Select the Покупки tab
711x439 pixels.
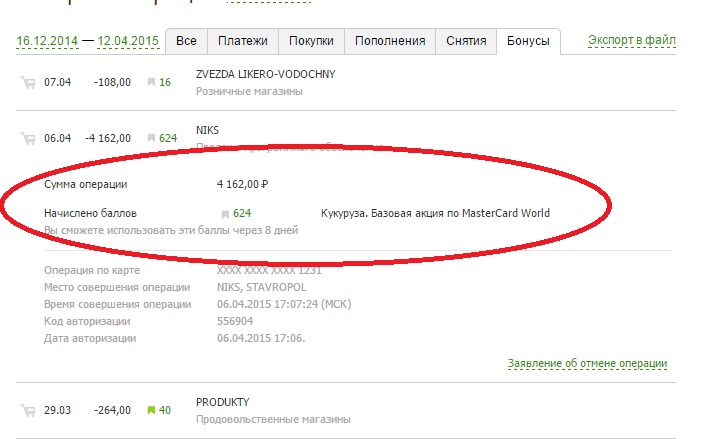pyautogui.click(x=311, y=41)
